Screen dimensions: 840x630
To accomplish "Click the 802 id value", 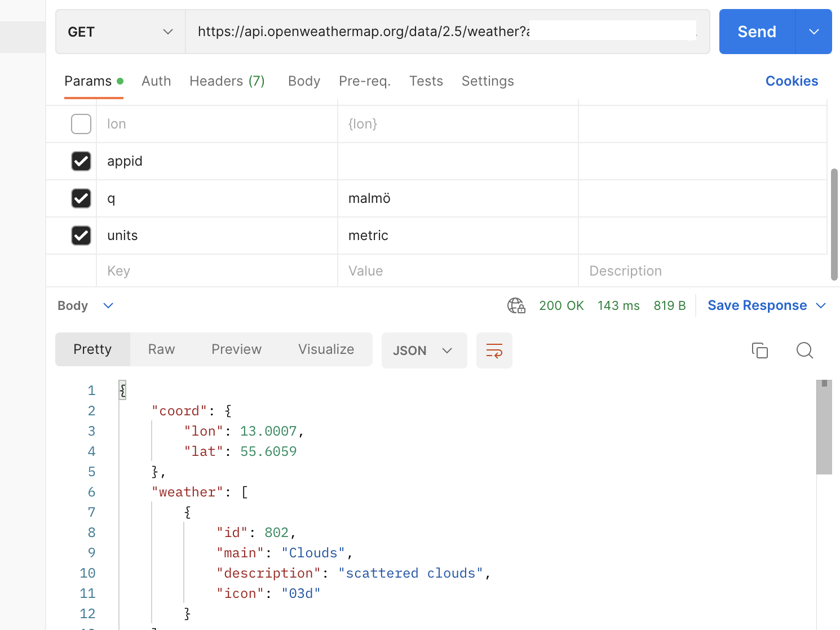I will click(x=276, y=533).
